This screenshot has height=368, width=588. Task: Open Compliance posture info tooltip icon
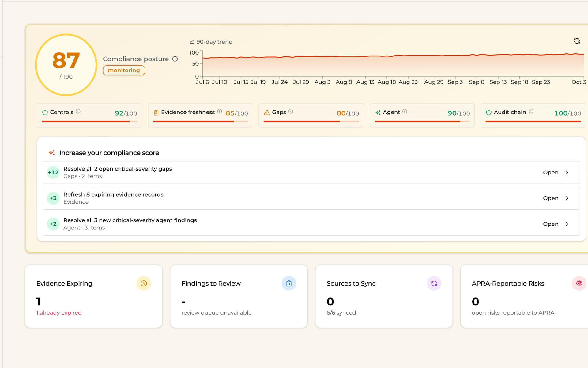[175, 59]
